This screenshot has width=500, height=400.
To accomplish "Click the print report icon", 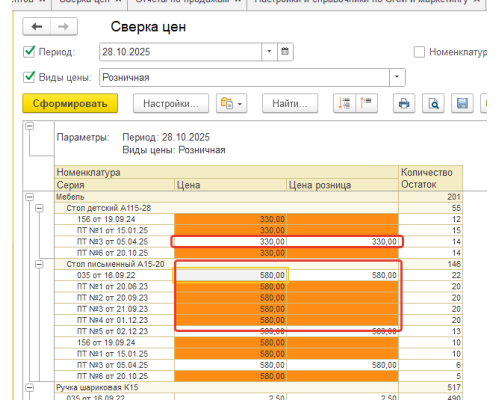I will click(404, 103).
